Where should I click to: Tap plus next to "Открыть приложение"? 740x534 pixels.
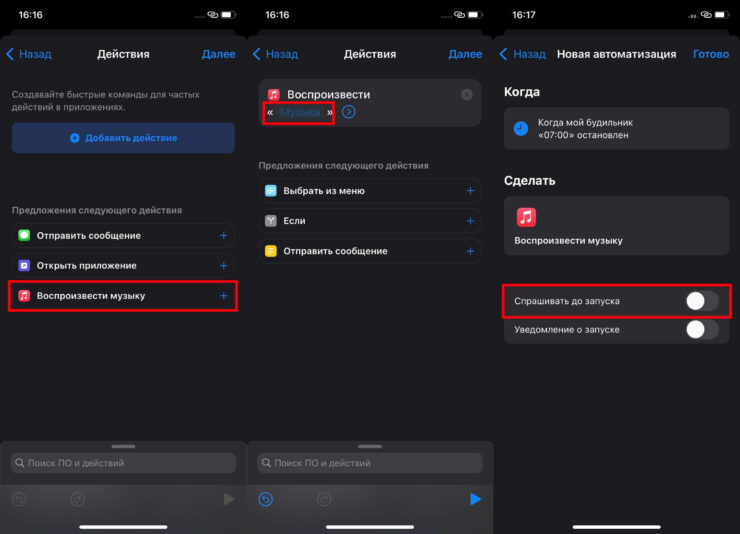click(223, 266)
